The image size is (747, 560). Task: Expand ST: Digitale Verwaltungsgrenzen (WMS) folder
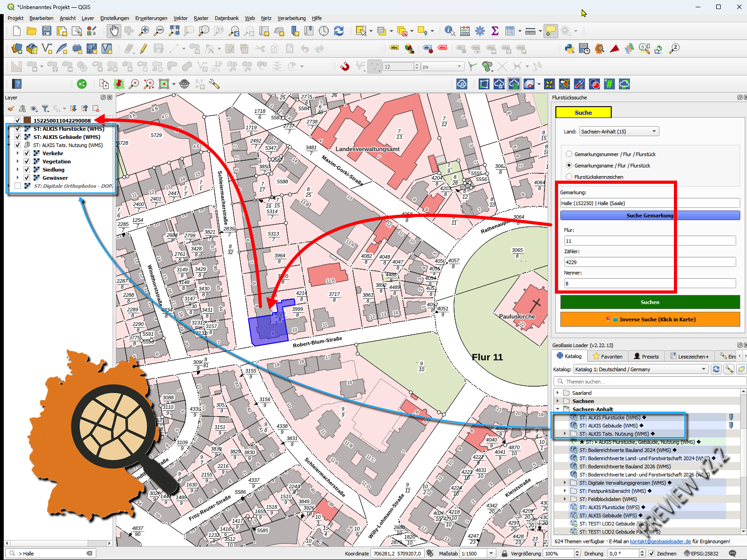point(565,483)
